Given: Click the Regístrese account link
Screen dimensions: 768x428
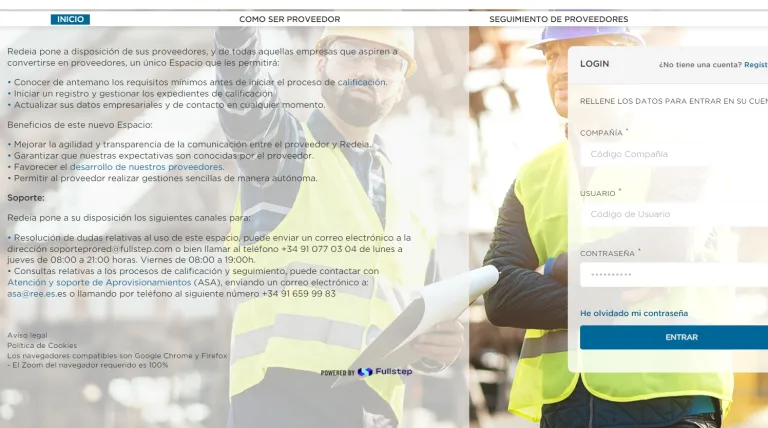Looking at the screenshot, I should click(x=756, y=64).
